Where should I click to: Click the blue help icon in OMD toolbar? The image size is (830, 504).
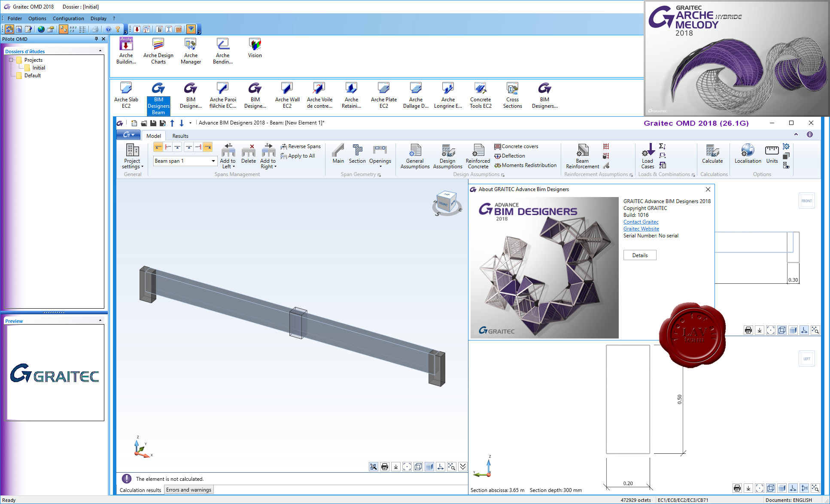pyautogui.click(x=108, y=29)
